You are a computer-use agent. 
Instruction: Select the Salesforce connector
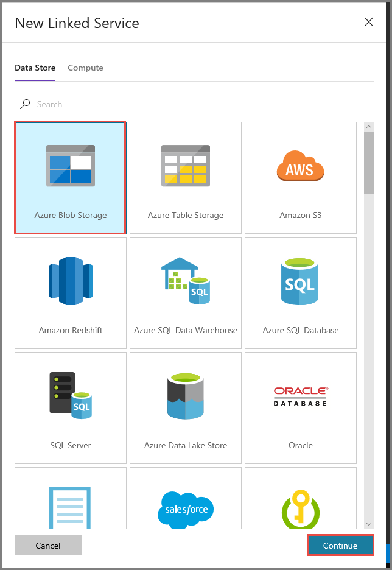(x=185, y=505)
